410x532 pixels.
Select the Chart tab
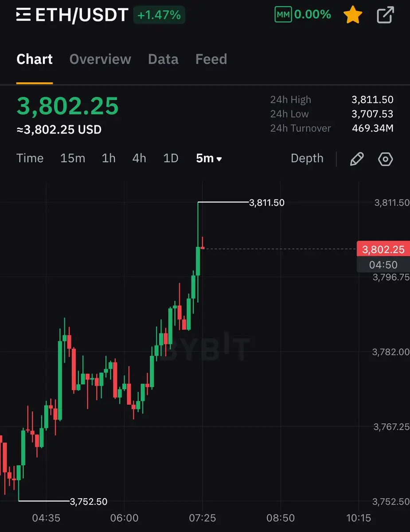35,59
